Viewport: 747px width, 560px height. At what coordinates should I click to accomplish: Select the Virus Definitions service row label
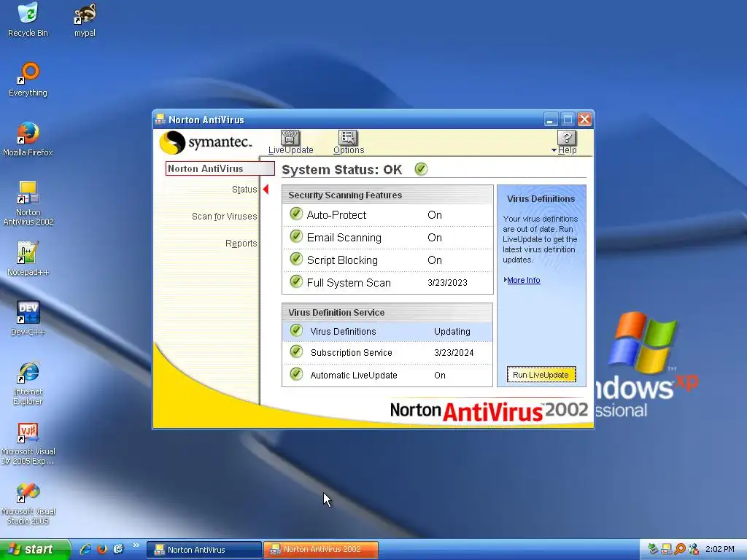click(343, 332)
